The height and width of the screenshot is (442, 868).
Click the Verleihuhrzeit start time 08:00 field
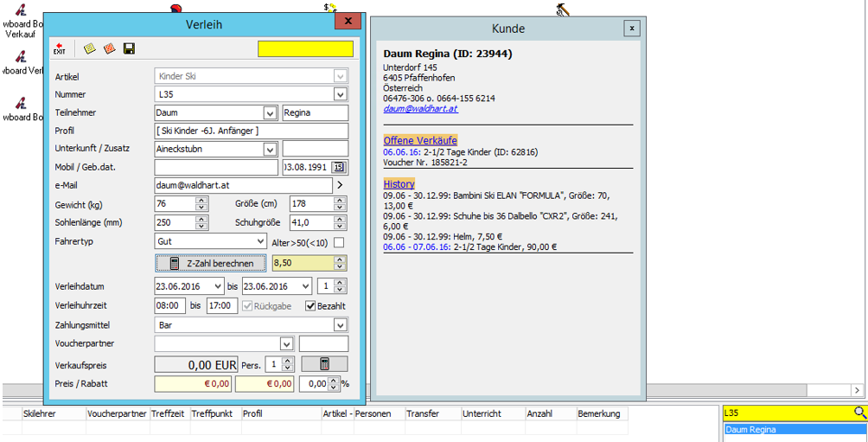point(169,305)
